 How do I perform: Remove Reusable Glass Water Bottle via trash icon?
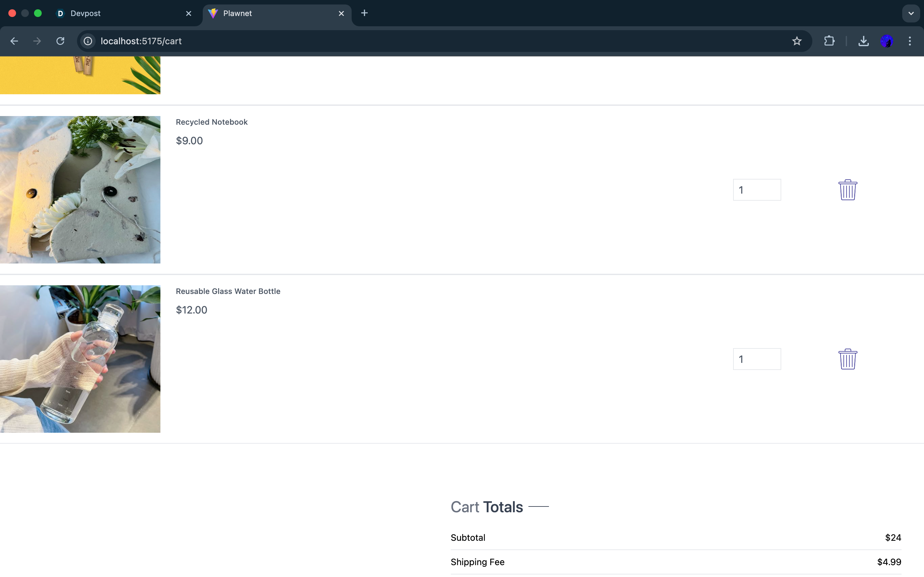[847, 359]
